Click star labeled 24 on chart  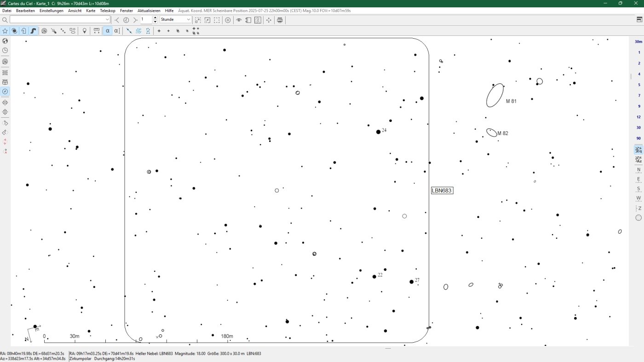click(378, 132)
